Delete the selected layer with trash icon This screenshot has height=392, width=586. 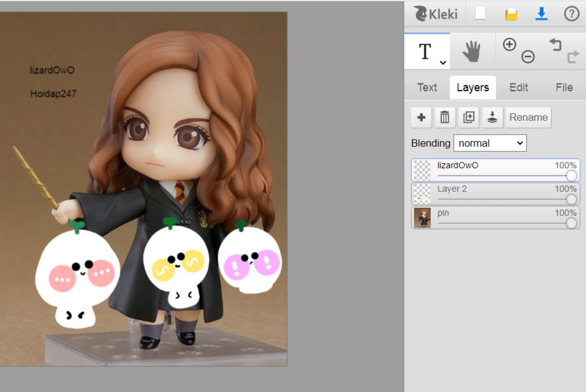(x=445, y=117)
